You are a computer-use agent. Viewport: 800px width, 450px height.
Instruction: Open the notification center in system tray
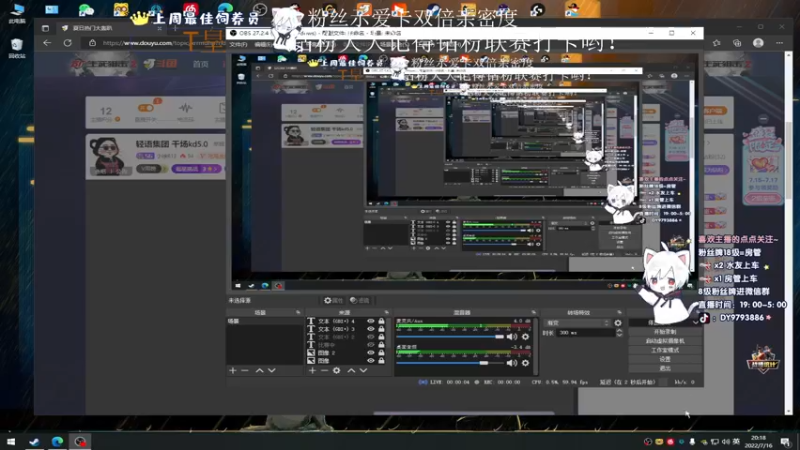click(x=786, y=441)
